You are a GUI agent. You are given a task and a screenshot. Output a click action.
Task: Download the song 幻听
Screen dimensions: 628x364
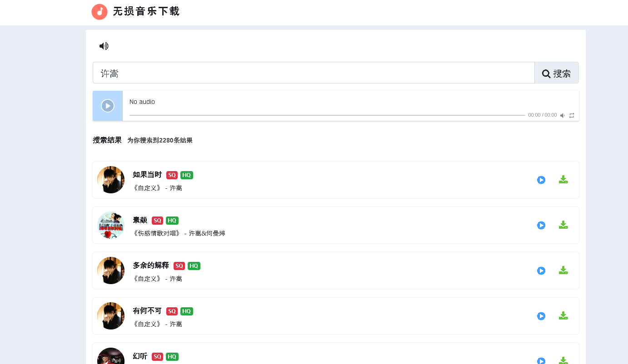tap(563, 360)
